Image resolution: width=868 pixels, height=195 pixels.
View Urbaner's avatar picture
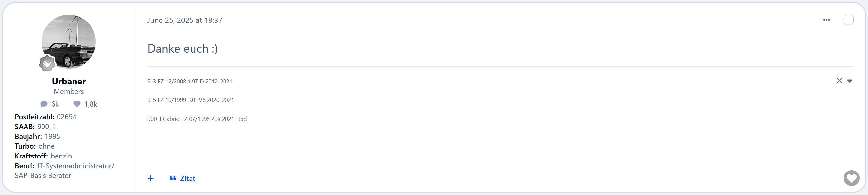(69, 41)
